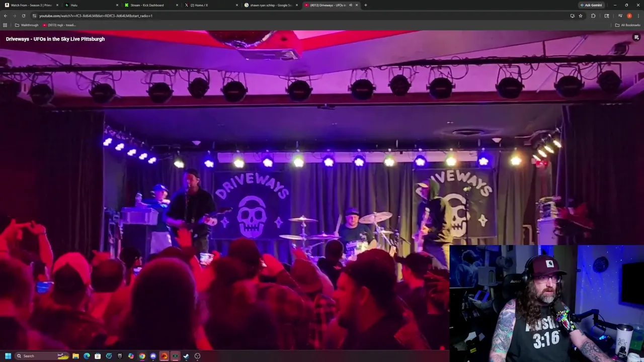Click the video title 'Driveways - UFOs in the Sky'
Screen dimensions: 644x362
click(x=55, y=39)
